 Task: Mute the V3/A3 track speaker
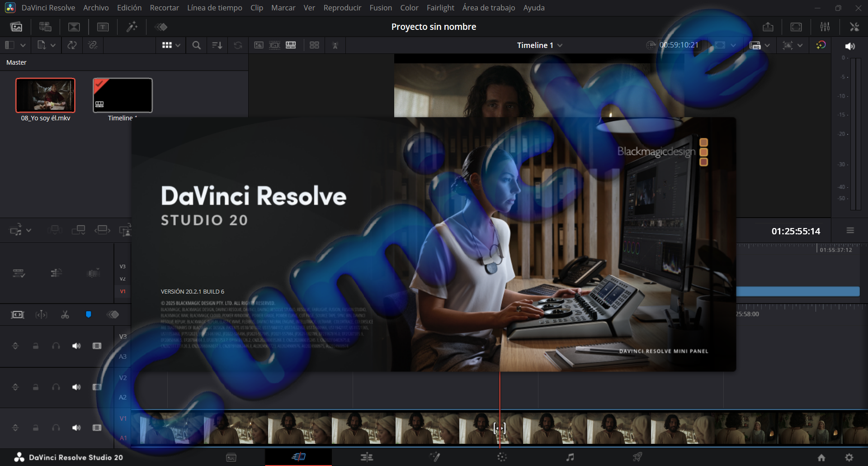point(76,346)
